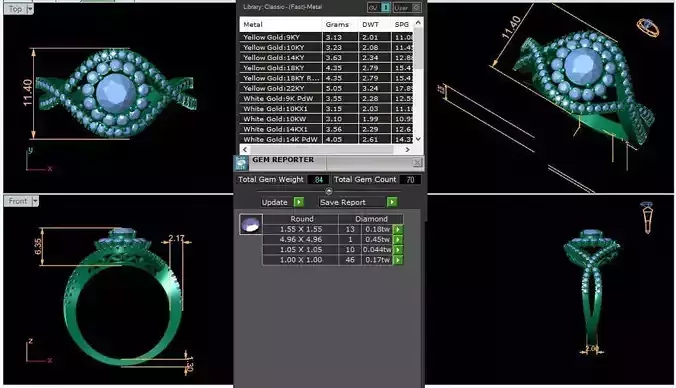Viewport: 676px width, 388px height.
Task: Select the White Gold:10KW row
Action: pos(326,119)
